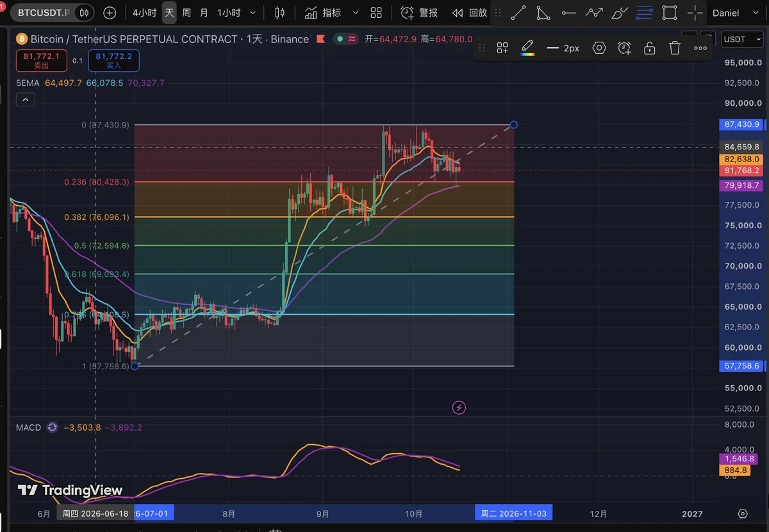Click the 57,758.6 Fibonacci price label
The image size is (769, 532).
[742, 366]
